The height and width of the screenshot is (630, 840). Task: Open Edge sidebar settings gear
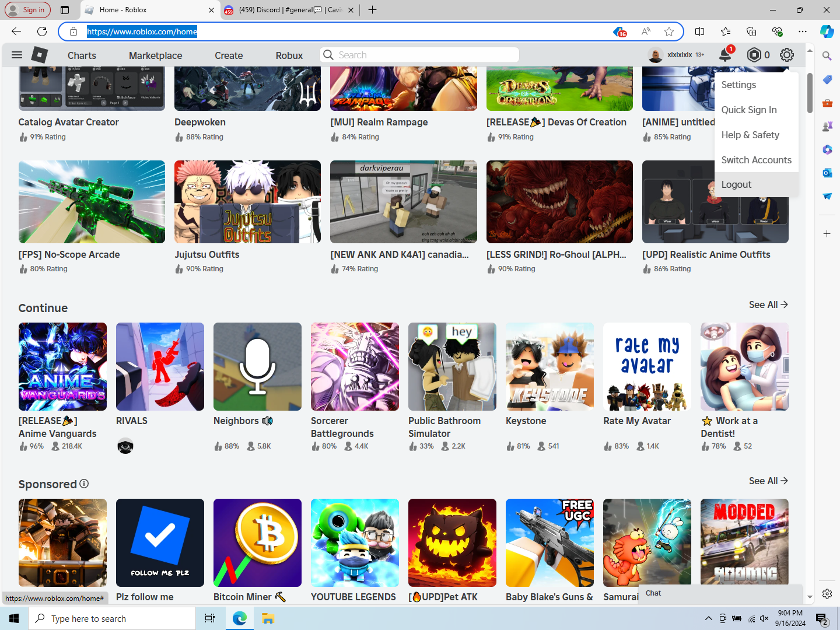click(x=827, y=594)
